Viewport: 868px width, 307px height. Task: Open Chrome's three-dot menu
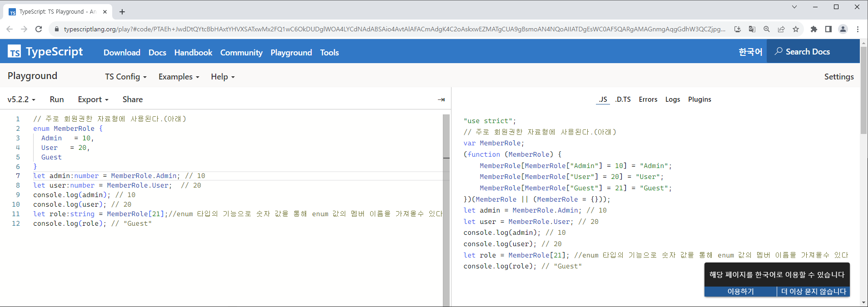click(858, 29)
